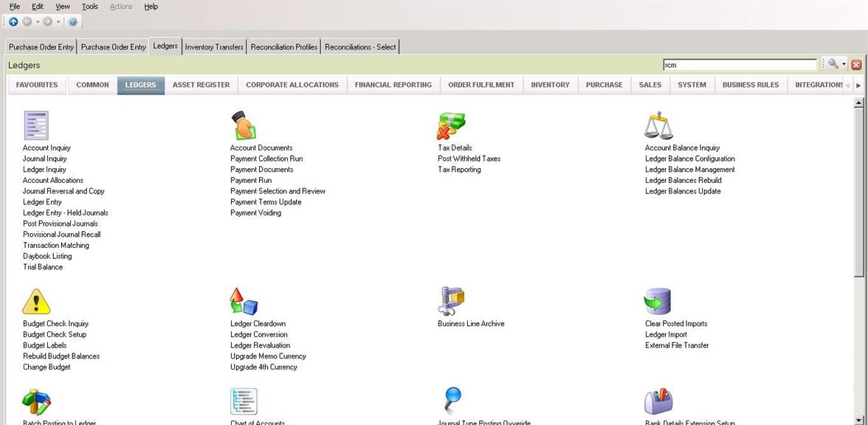Viewport: 868px width, 425px height.
Task: Open the Ledger Balances Rebuild link
Action: (x=683, y=180)
